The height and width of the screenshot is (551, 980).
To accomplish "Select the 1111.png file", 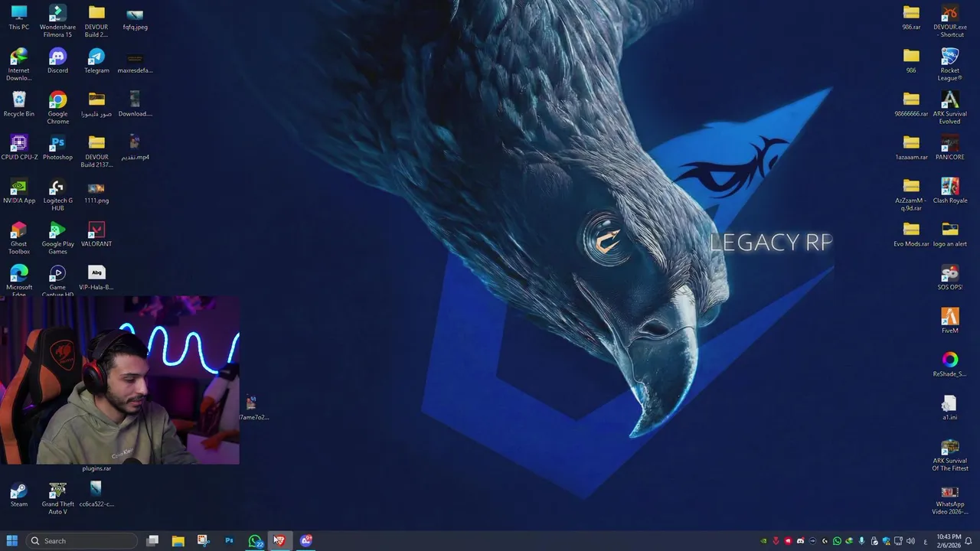I will tap(96, 192).
